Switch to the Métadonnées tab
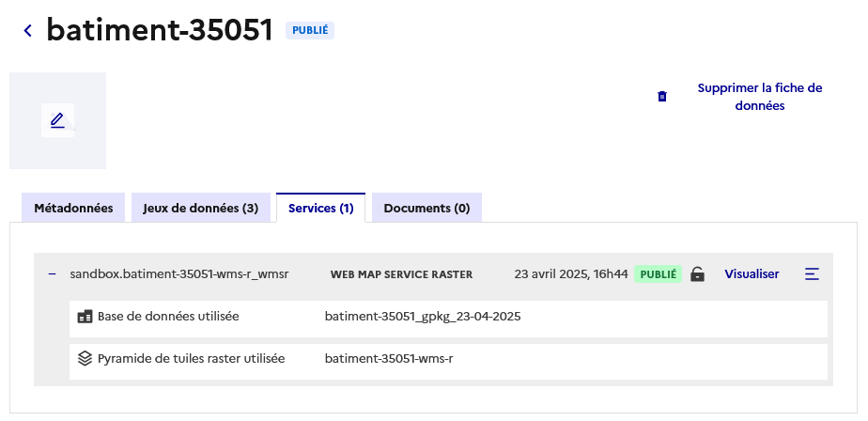 point(73,208)
